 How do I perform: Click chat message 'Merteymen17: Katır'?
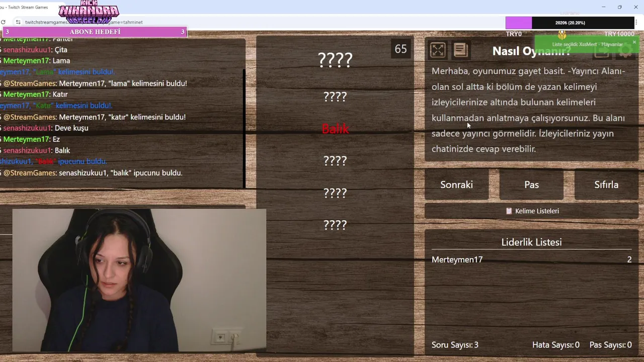click(35, 95)
